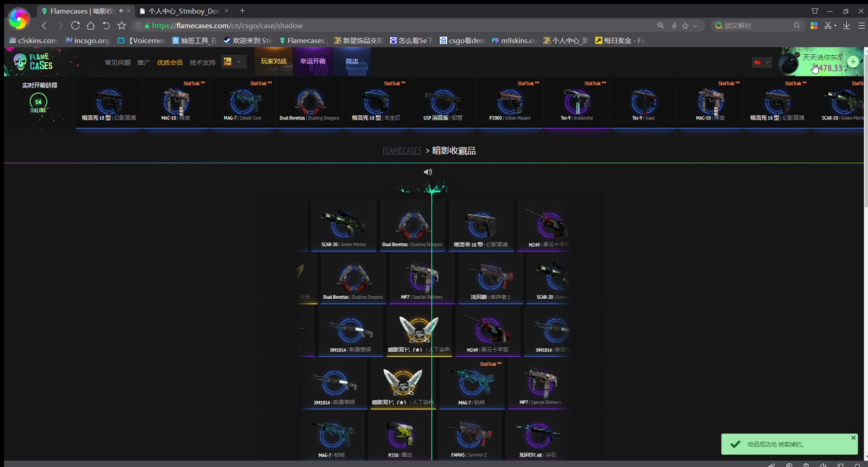Click USP 消音版 live drop item

443,103
